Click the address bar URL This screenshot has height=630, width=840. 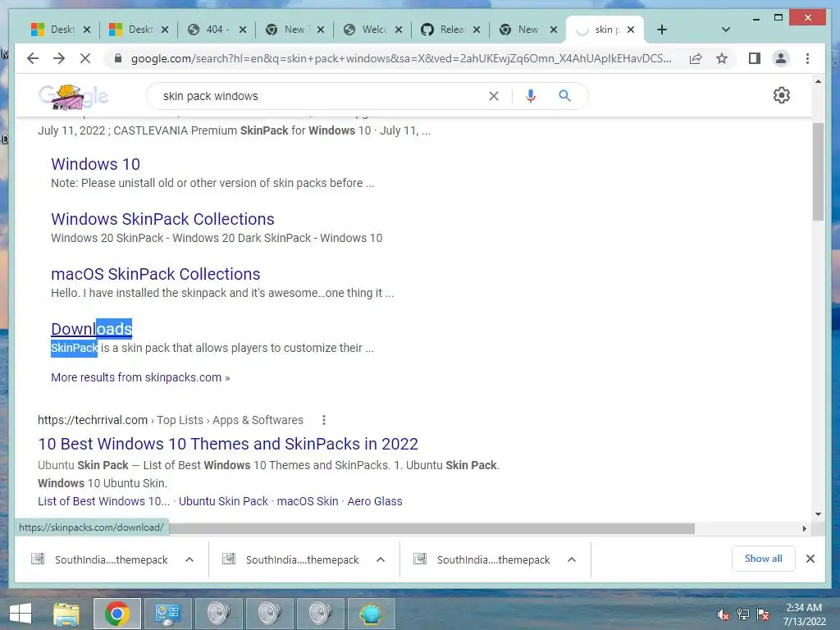(400, 58)
